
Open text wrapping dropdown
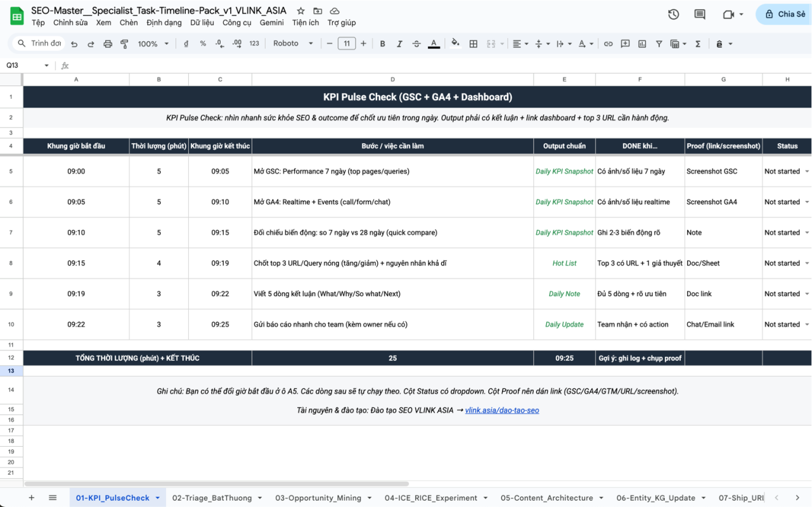point(564,44)
